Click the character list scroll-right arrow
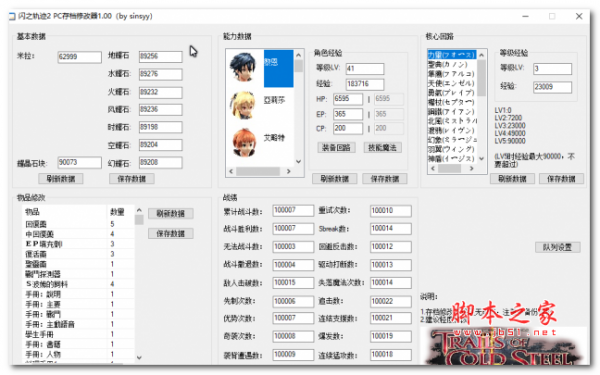The width and height of the screenshot is (600, 375). pyautogui.click(x=289, y=171)
